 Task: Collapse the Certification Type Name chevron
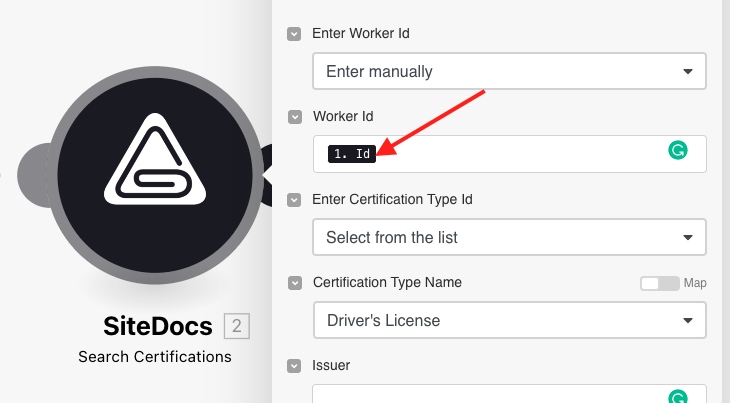pos(295,283)
